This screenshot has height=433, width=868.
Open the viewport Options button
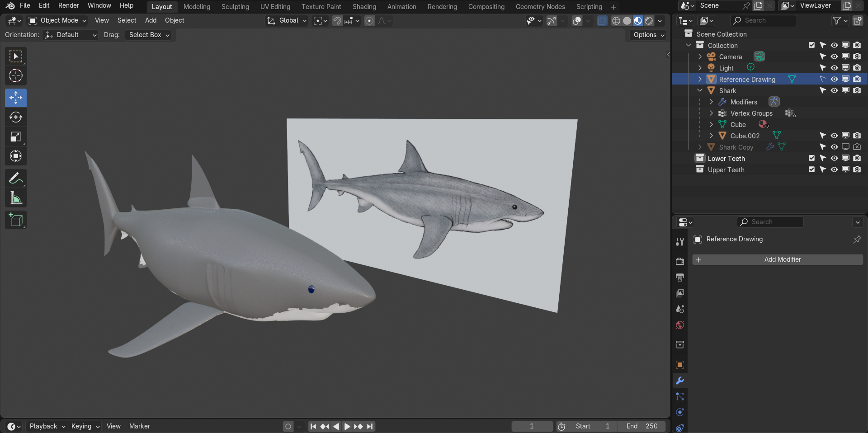[x=648, y=35]
